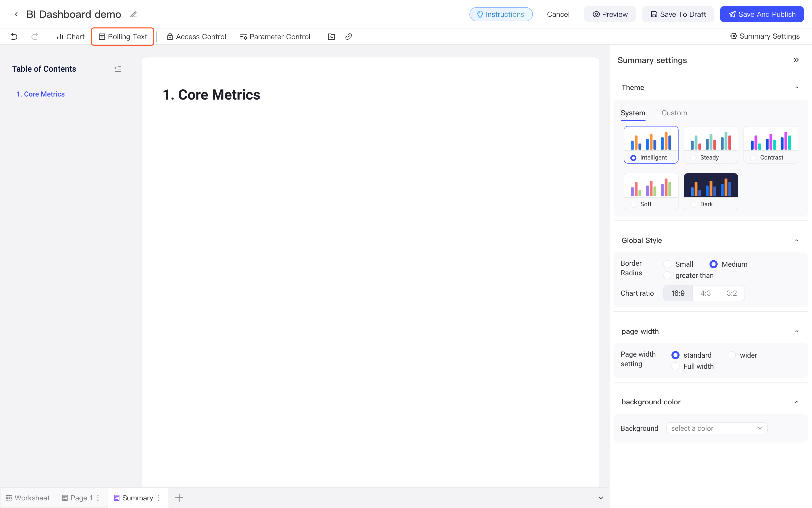This screenshot has width=812, height=508.
Task: Set chart ratio to 3:2
Action: pyautogui.click(x=732, y=293)
